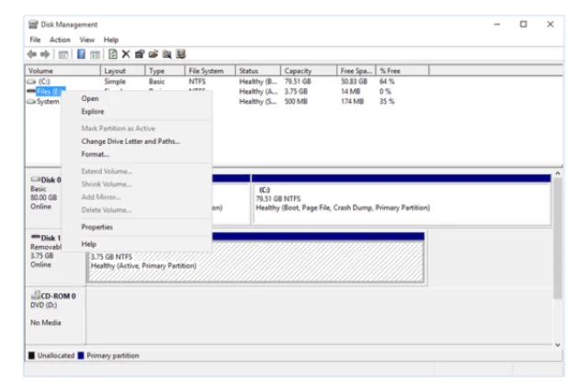This screenshot has height=392, width=588.
Task: Open the Action menu
Action: [60, 39]
